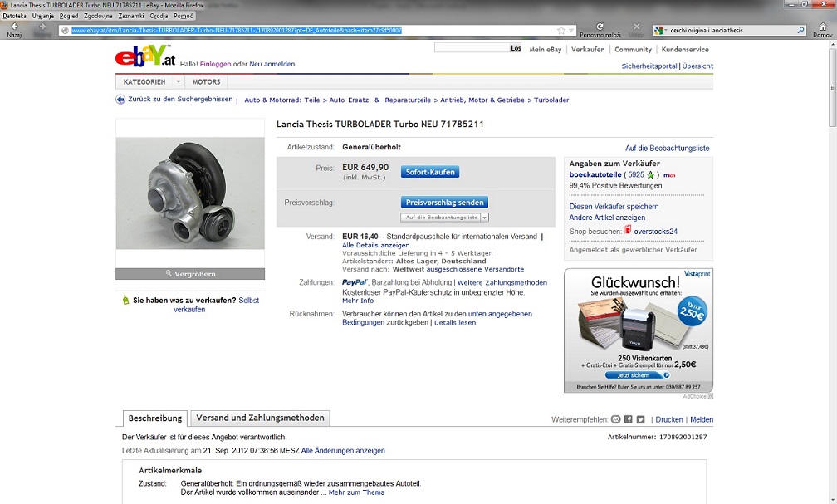Open the Community link

click(633, 50)
